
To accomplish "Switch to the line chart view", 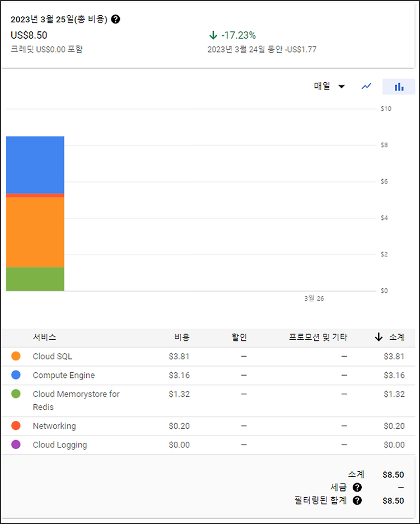I will [x=366, y=87].
